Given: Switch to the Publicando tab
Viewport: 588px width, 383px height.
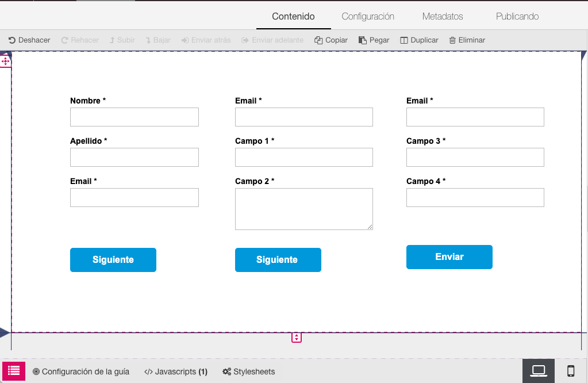Looking at the screenshot, I should (x=517, y=16).
